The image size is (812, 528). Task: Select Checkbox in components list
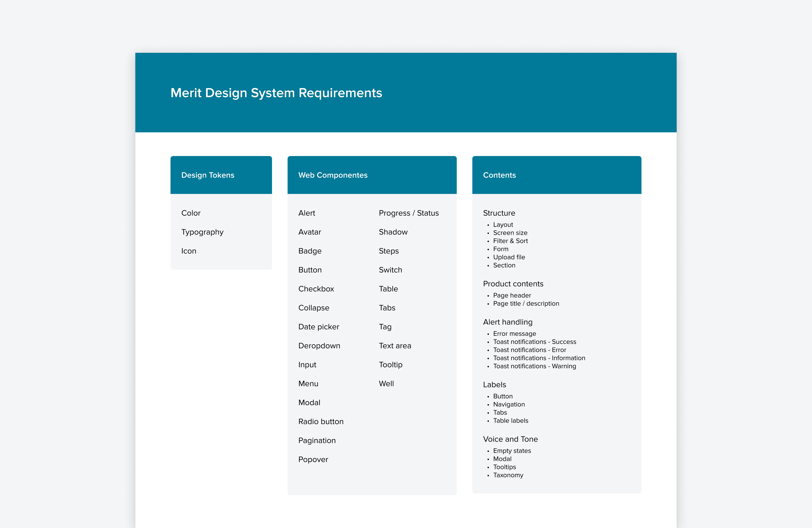tap(316, 289)
